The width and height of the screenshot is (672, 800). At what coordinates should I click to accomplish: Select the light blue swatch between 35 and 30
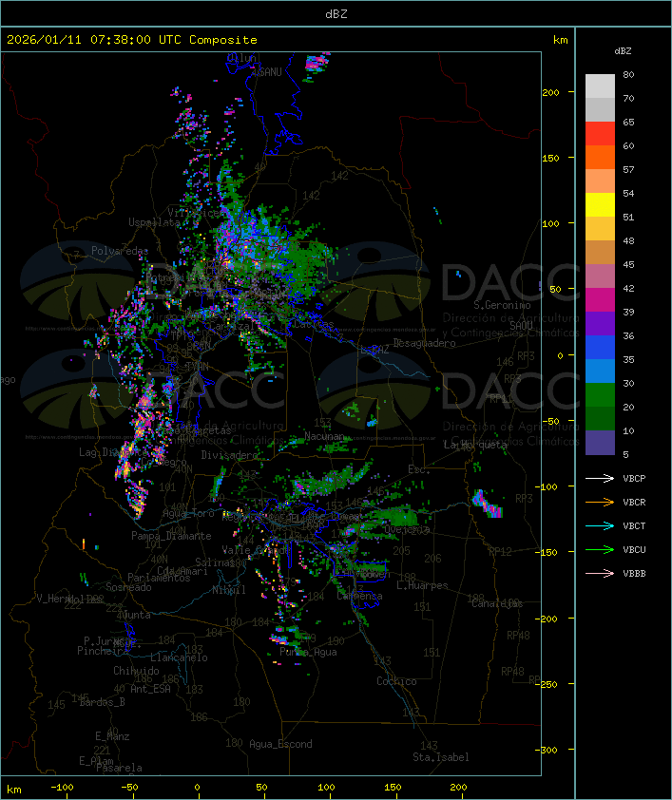point(600,371)
